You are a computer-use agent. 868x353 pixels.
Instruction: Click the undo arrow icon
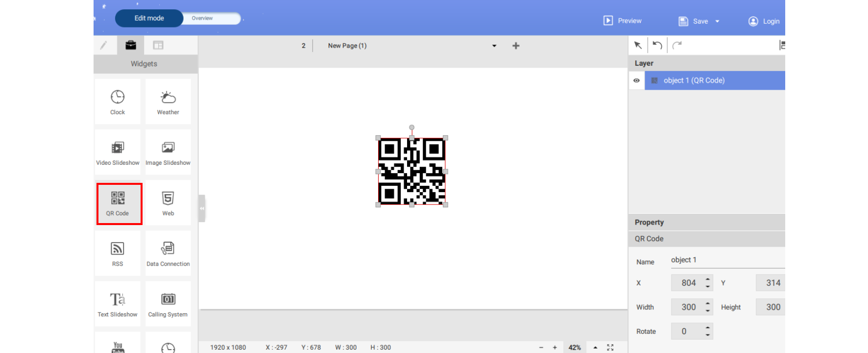click(657, 45)
